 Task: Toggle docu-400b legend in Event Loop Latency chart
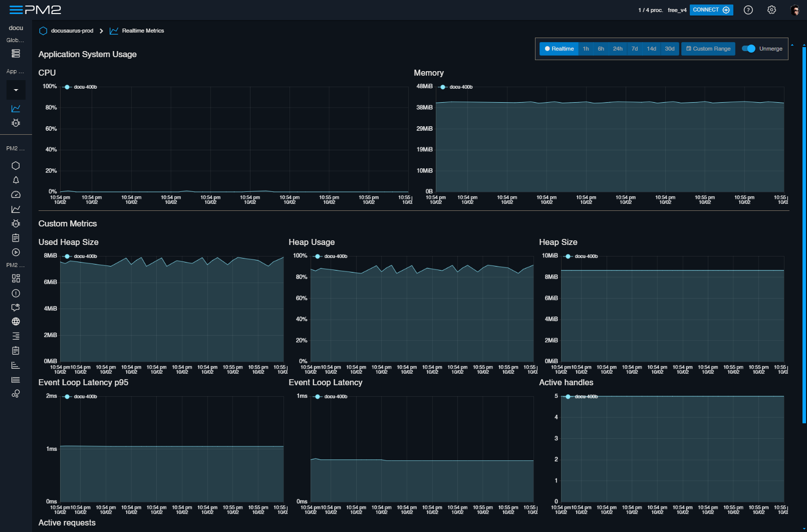[331, 397]
